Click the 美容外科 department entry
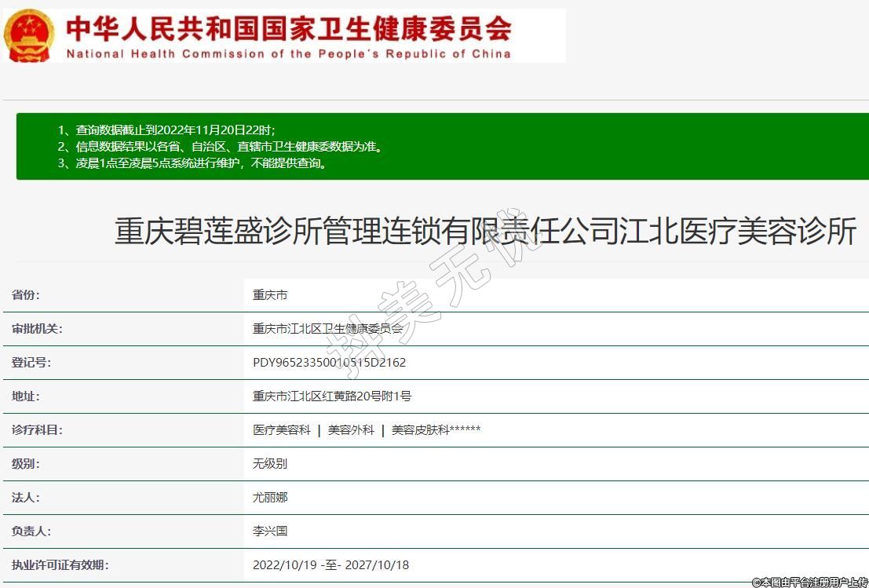 click(351, 430)
